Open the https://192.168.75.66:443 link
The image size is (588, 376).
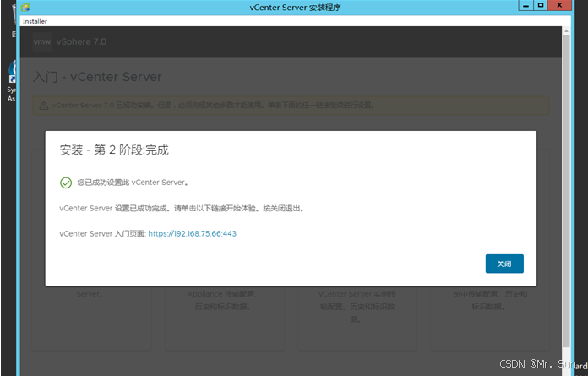tap(193, 233)
